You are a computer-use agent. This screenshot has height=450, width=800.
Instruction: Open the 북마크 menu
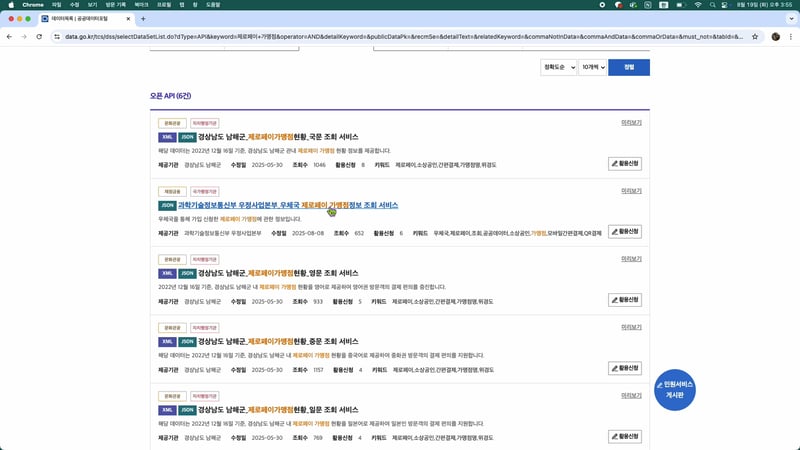pos(141,5)
